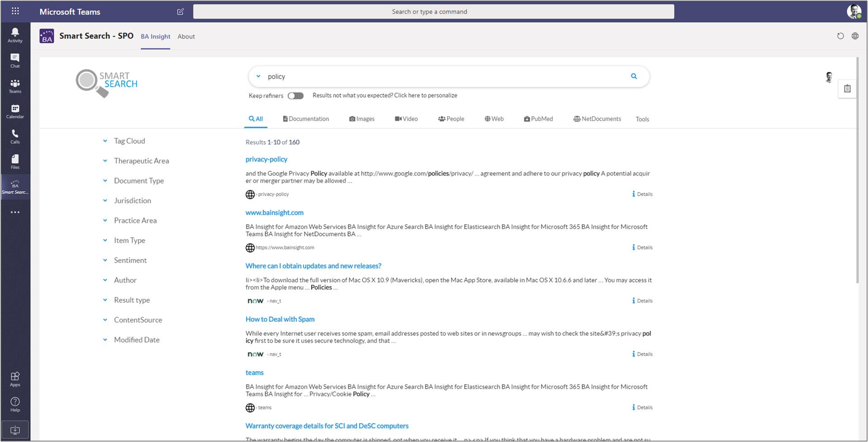
Task: Expand the Practice Area refiner
Action: 105,221
